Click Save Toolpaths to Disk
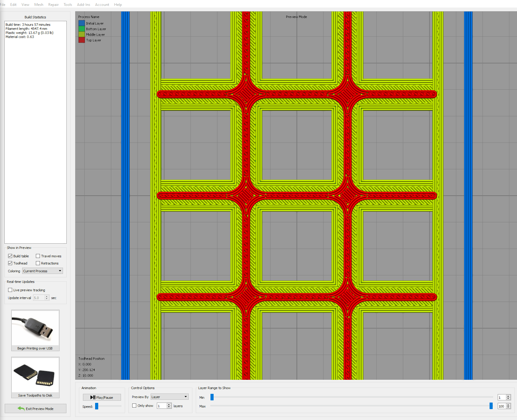Viewport: 517px width, 420px height. click(35, 395)
